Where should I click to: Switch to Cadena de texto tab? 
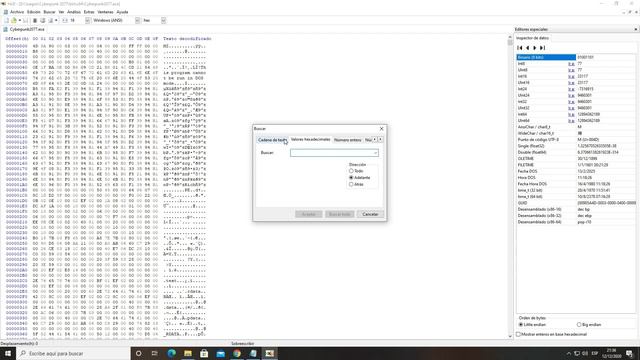(272, 140)
